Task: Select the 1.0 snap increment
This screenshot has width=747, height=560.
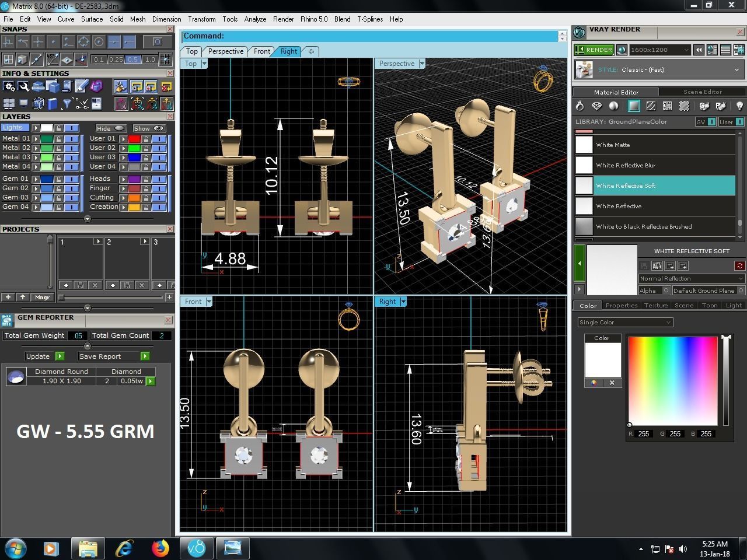Action: click(150, 60)
